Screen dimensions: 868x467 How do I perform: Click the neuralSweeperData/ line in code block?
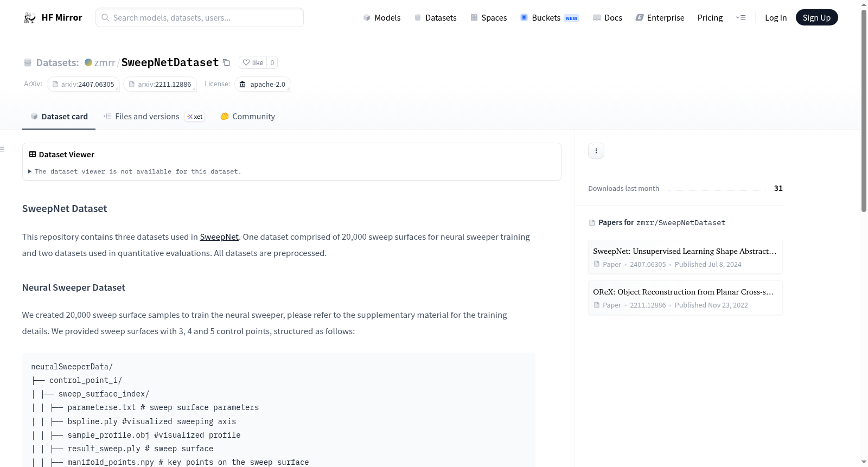(72, 367)
